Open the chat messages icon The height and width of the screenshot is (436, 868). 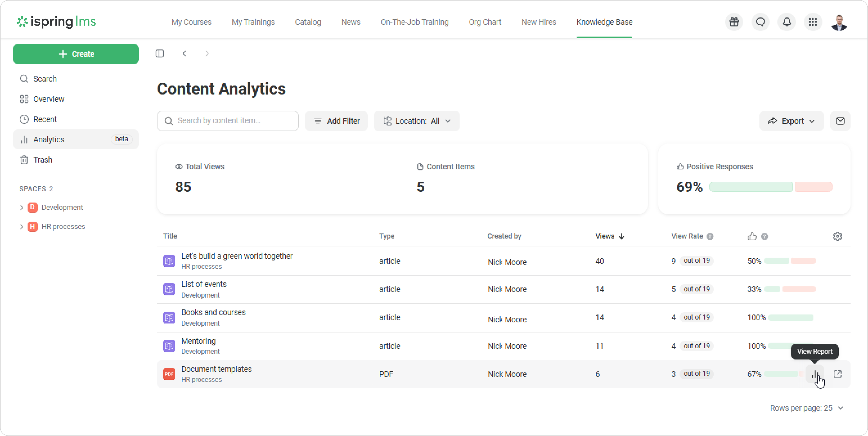click(760, 22)
